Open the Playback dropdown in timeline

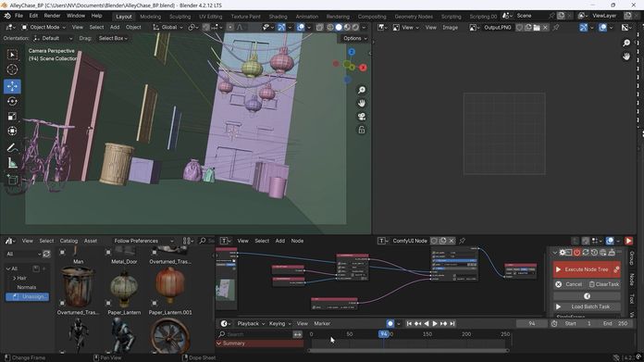pos(251,324)
